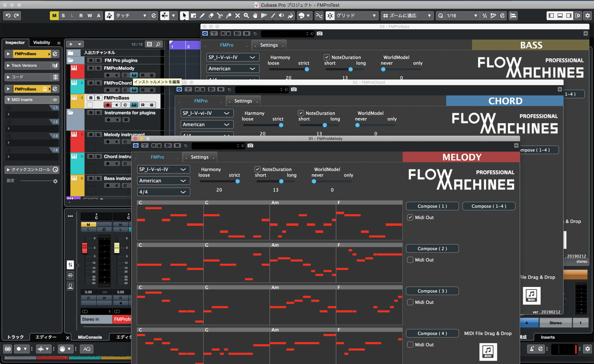Click the Snap to Zero Crossing icon
Viewport: 594px width, 364px height.
pyautogui.click(x=319, y=16)
